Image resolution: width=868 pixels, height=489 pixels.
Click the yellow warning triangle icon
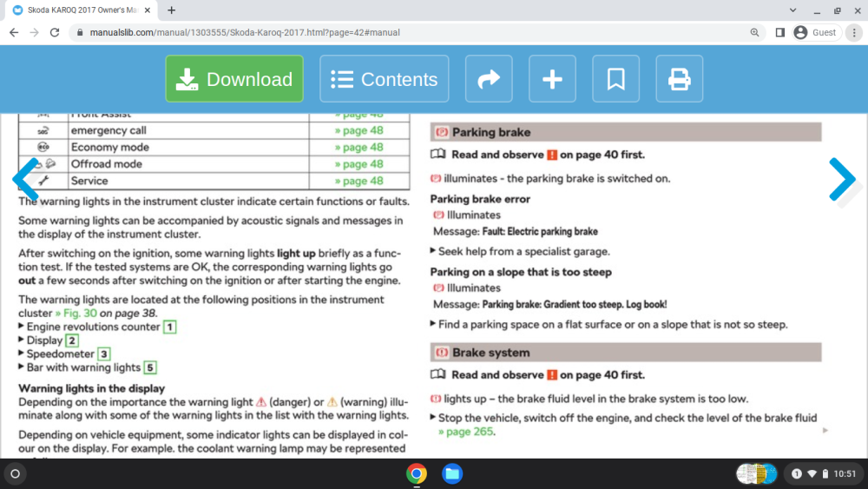[x=332, y=402]
